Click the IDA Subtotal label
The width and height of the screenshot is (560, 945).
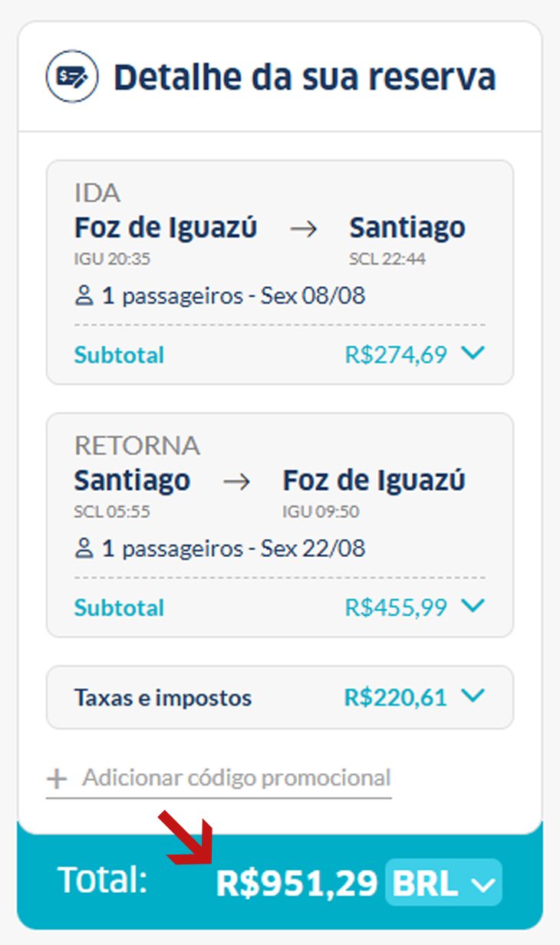pyautogui.click(x=119, y=355)
